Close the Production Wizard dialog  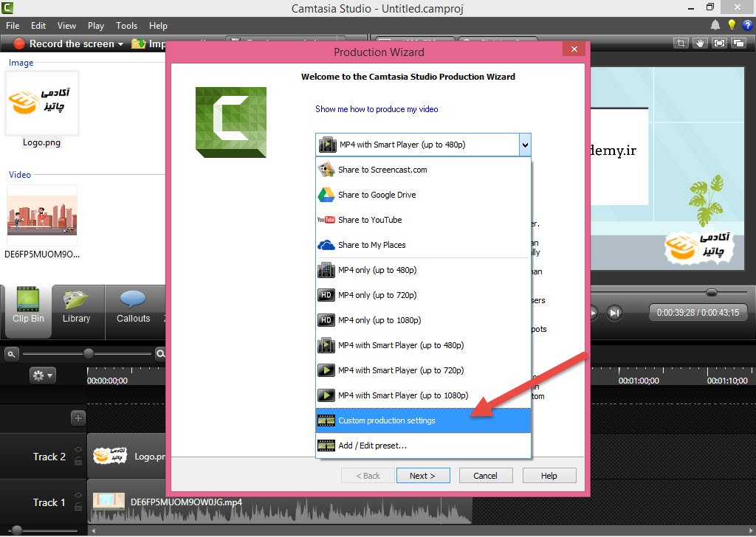[574, 49]
